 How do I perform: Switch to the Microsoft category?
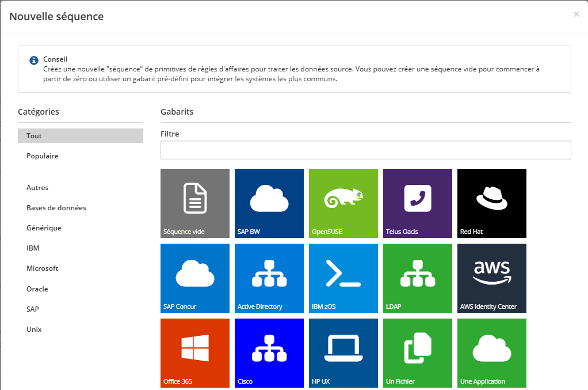[43, 268]
